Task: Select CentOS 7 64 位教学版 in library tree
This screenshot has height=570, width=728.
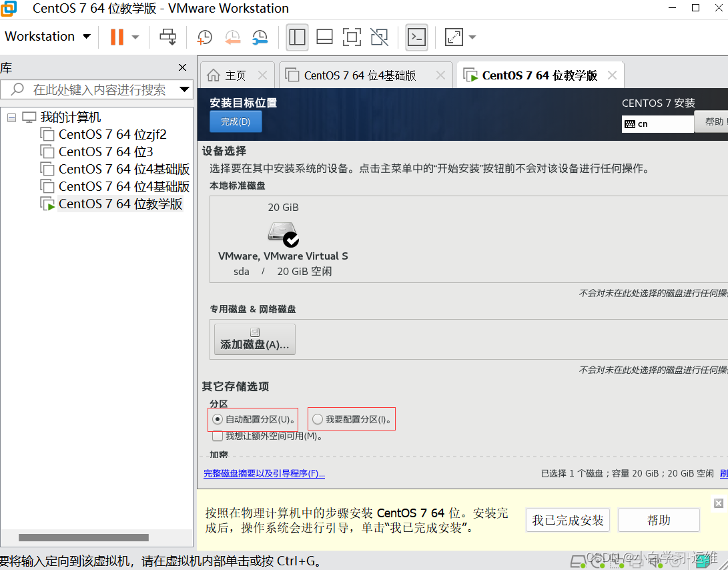Action: [x=120, y=204]
